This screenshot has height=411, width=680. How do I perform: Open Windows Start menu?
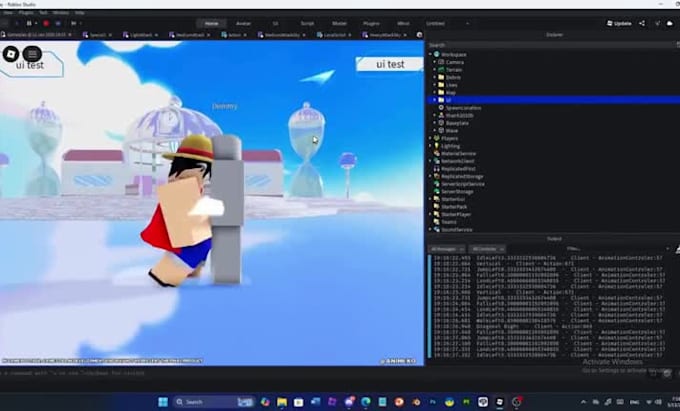tap(163, 402)
